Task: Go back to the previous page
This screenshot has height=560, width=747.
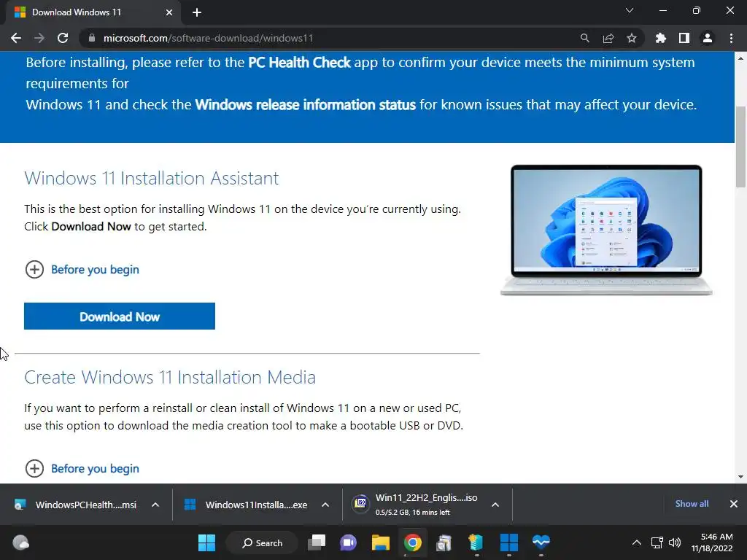Action: click(x=16, y=38)
